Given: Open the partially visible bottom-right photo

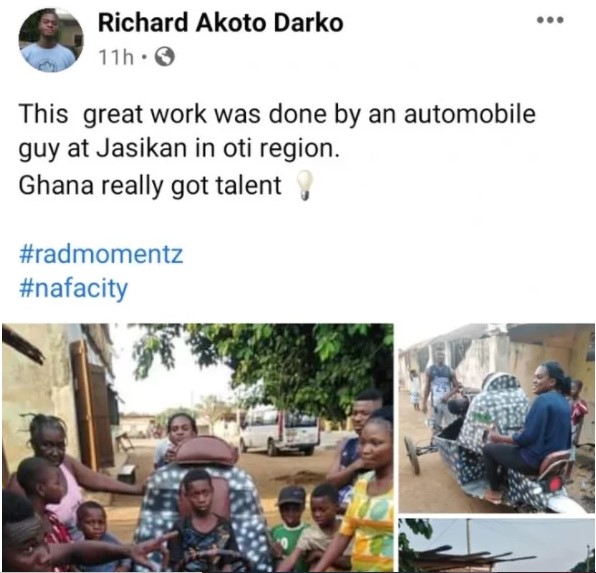Looking at the screenshot, I should click(x=497, y=545).
